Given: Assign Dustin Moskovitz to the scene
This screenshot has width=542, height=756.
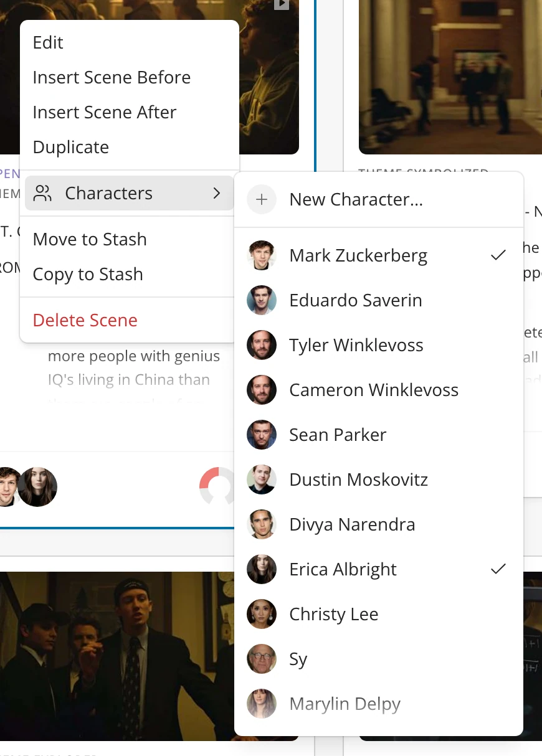Looking at the screenshot, I should click(379, 480).
